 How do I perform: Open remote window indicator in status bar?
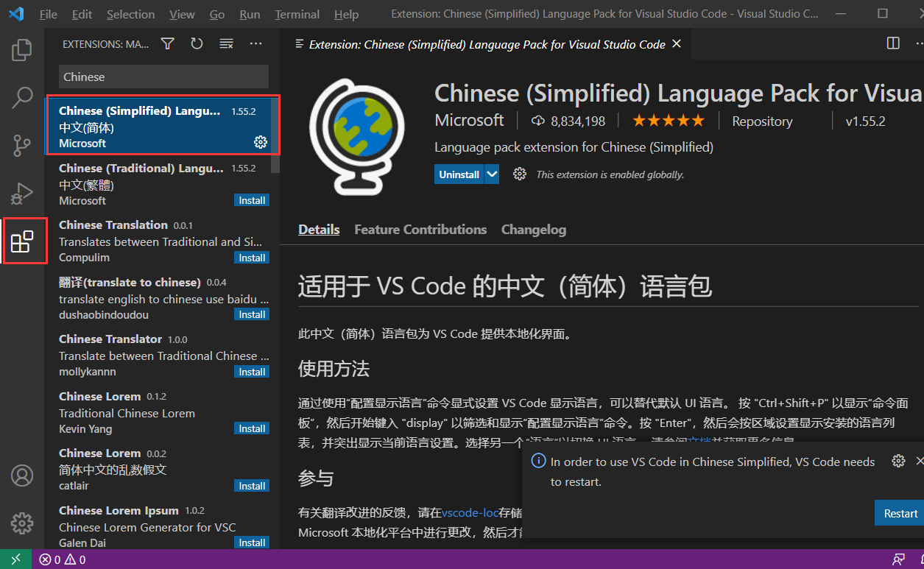(x=16, y=559)
